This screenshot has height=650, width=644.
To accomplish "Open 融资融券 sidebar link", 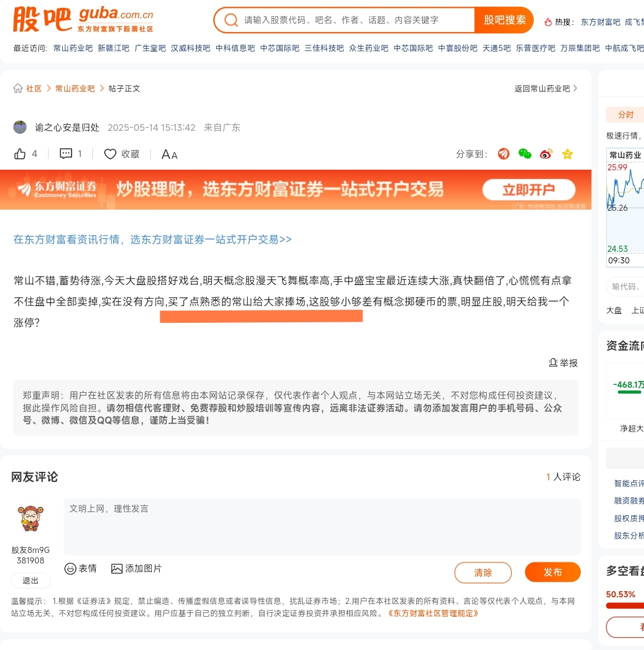I will coord(628,501).
